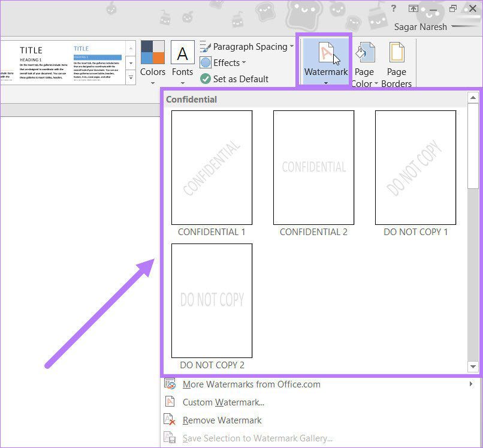Viewport: 483px width, 448px height.
Task: Open the Watermark gallery button
Action: tap(326, 61)
